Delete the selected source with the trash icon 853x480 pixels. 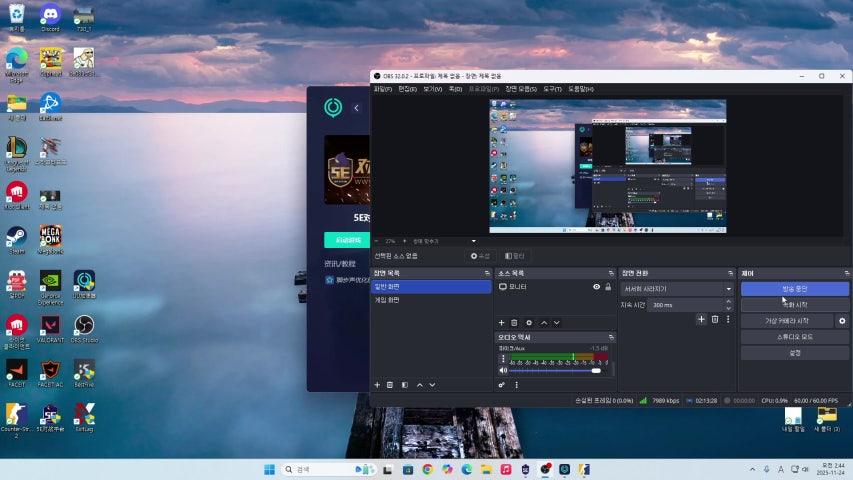(x=515, y=322)
